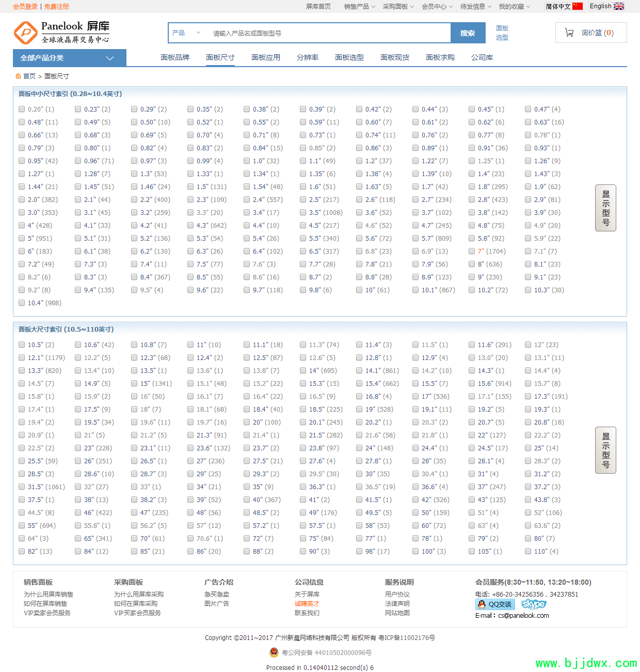The width and height of the screenshot is (640, 672).
Task: Open the inquiry basket cart icon
Action: (569, 33)
